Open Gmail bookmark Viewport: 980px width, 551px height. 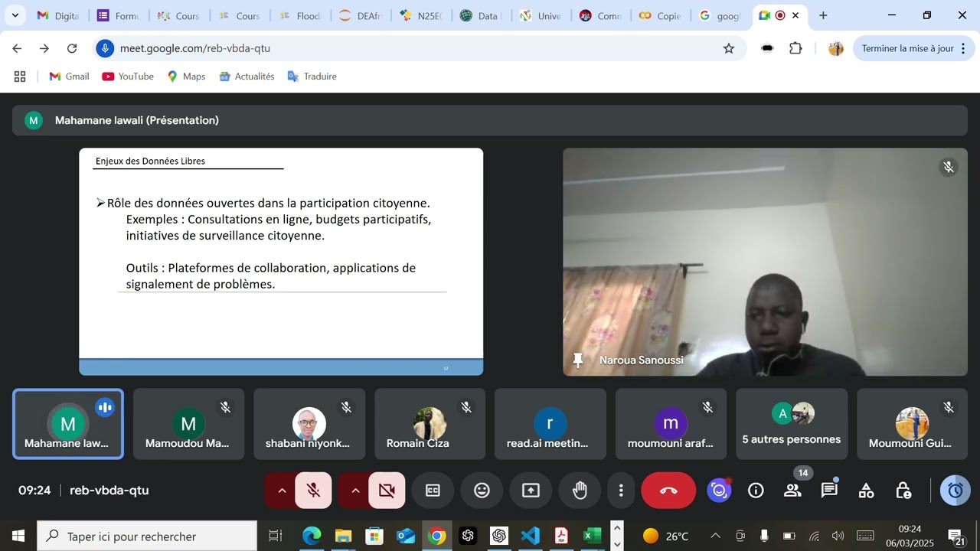point(69,77)
